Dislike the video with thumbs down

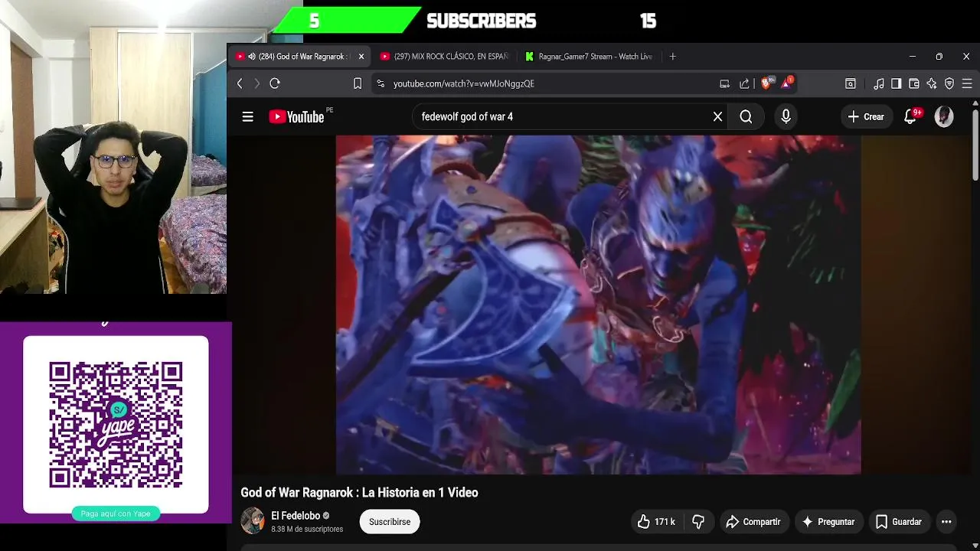click(x=698, y=522)
